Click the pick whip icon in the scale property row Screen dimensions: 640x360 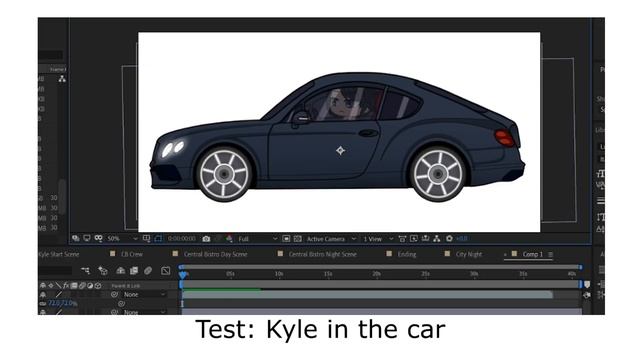point(121,304)
